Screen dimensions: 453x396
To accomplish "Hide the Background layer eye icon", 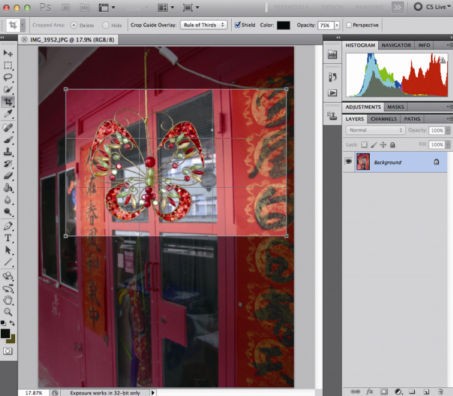I will click(x=348, y=162).
